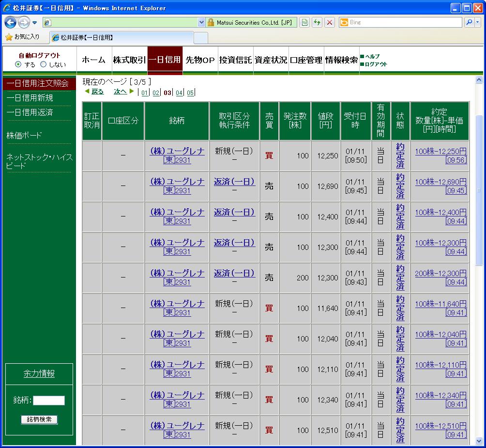
Task: Click the search magnifier icon
Action: tap(469, 22)
